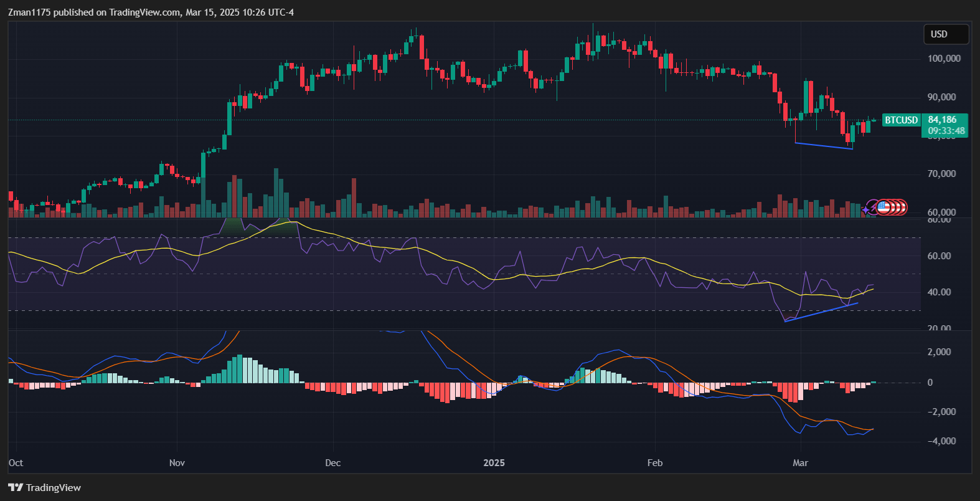Click the Mar label on time axis
This screenshot has width=980, height=501.
800,463
